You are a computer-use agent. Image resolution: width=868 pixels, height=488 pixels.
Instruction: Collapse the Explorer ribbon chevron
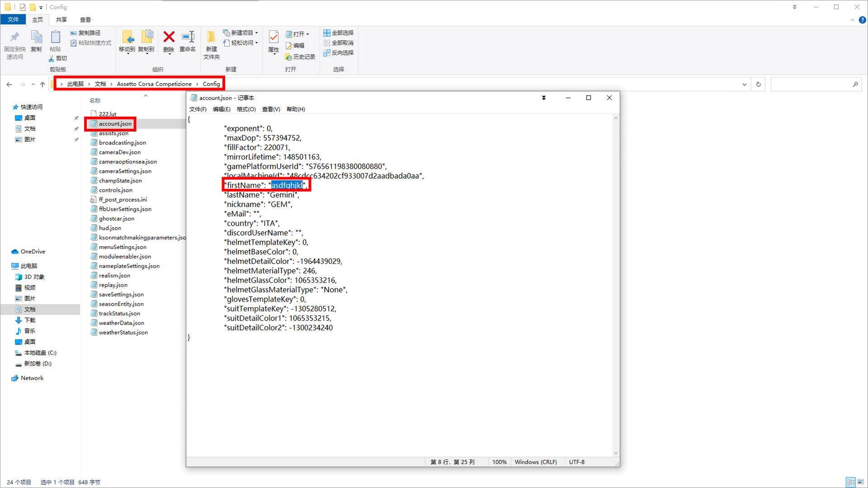853,20
